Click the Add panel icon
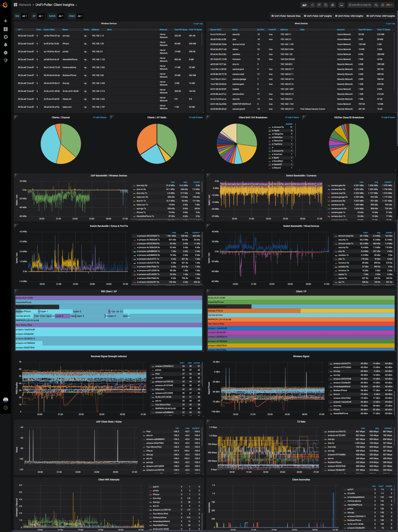Screen dimensions: 398x532 click(305, 5)
